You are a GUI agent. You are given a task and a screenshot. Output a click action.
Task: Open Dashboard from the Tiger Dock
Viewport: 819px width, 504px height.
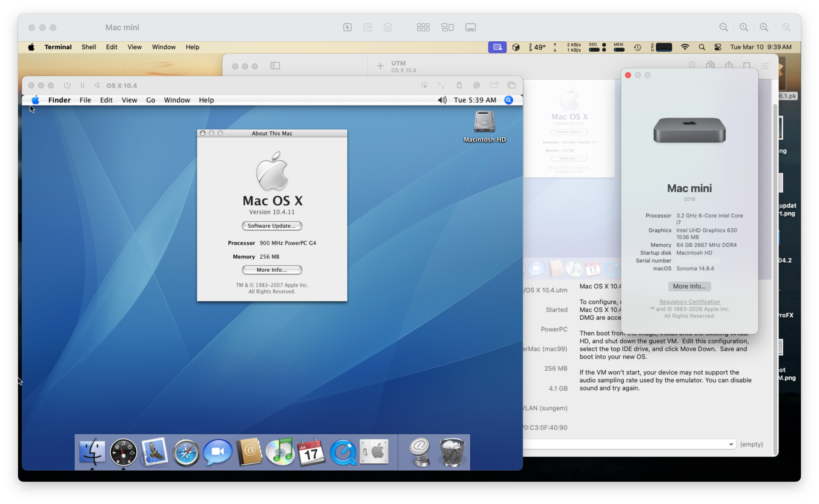click(123, 452)
